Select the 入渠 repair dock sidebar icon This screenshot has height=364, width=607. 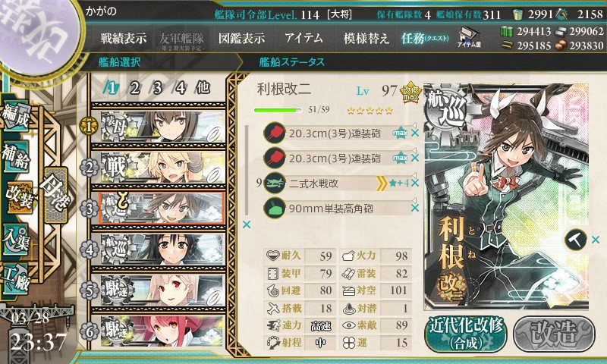pos(16,240)
